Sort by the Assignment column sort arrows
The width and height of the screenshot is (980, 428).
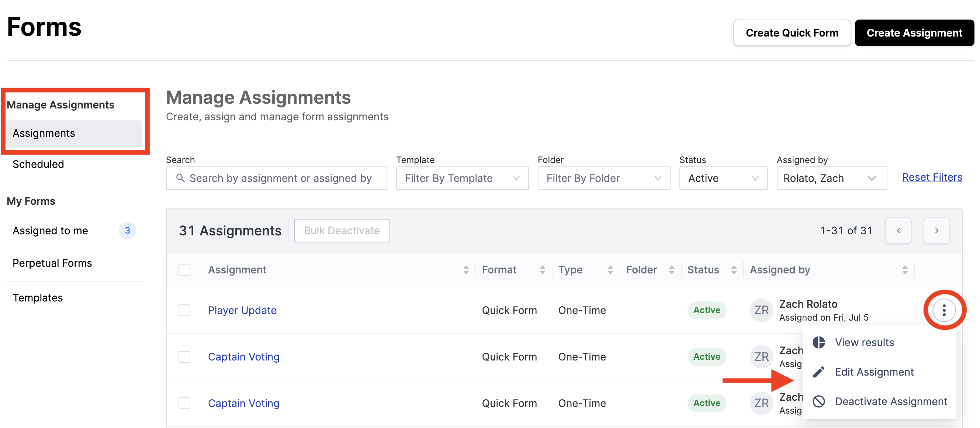click(x=467, y=270)
